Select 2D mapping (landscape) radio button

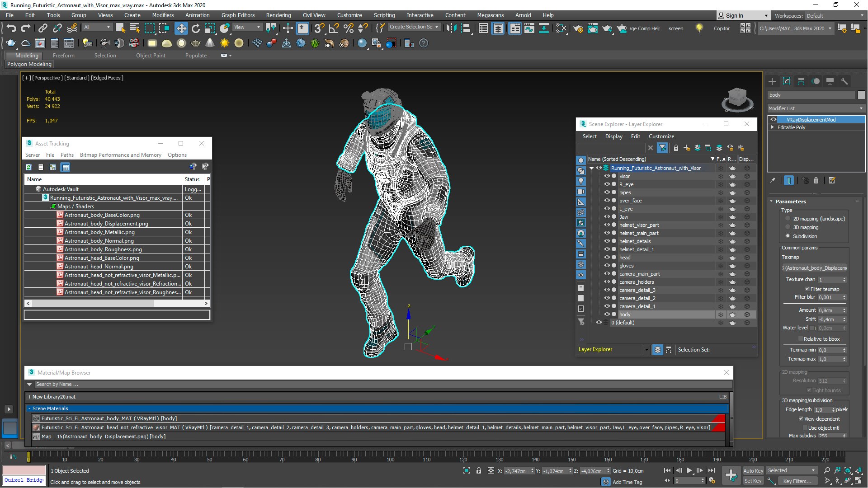click(x=788, y=219)
